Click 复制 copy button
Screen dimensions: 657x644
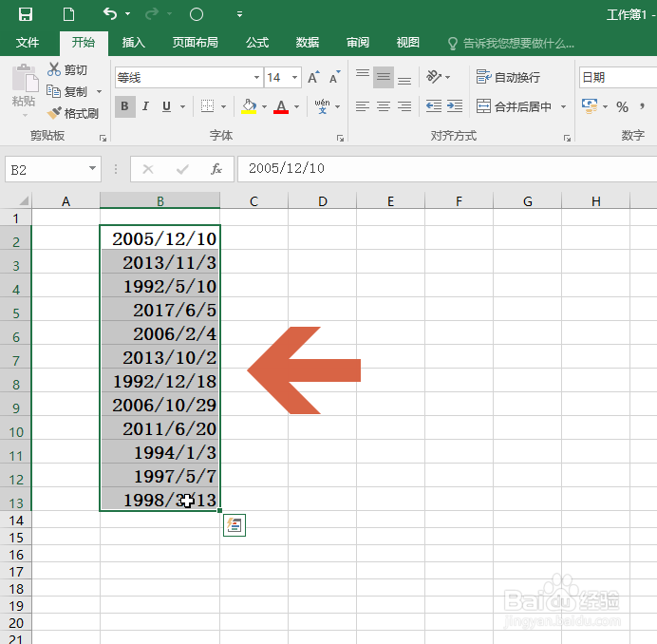(x=67, y=91)
